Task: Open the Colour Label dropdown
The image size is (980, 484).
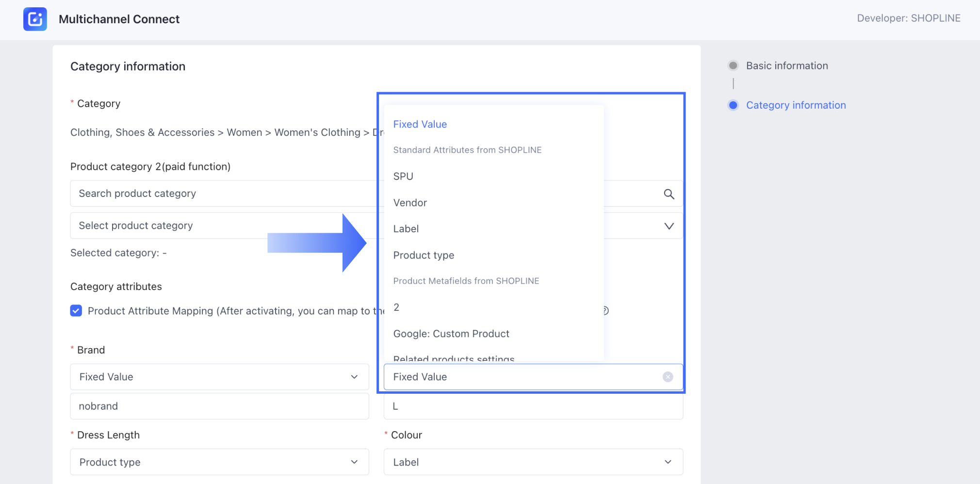Action: click(533, 462)
